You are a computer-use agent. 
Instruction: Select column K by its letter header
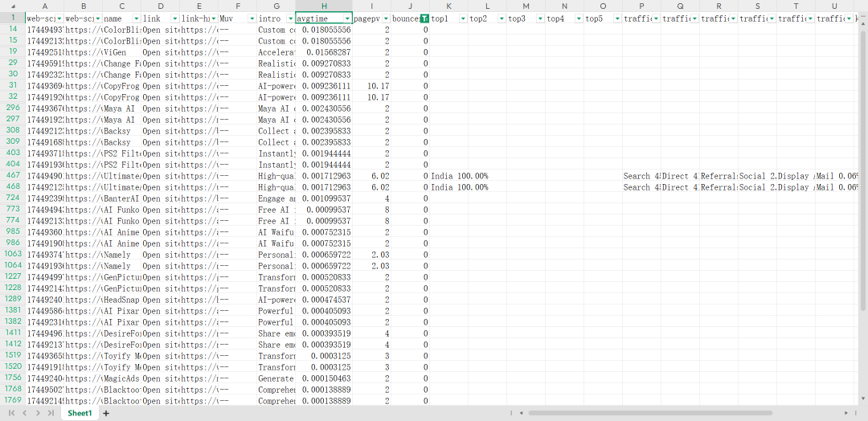point(448,6)
